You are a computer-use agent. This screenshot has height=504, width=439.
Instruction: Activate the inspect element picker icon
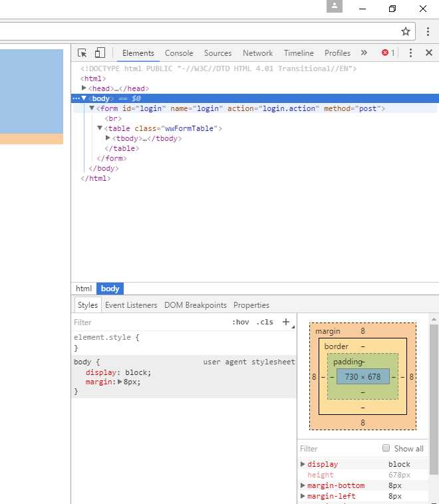tap(82, 53)
